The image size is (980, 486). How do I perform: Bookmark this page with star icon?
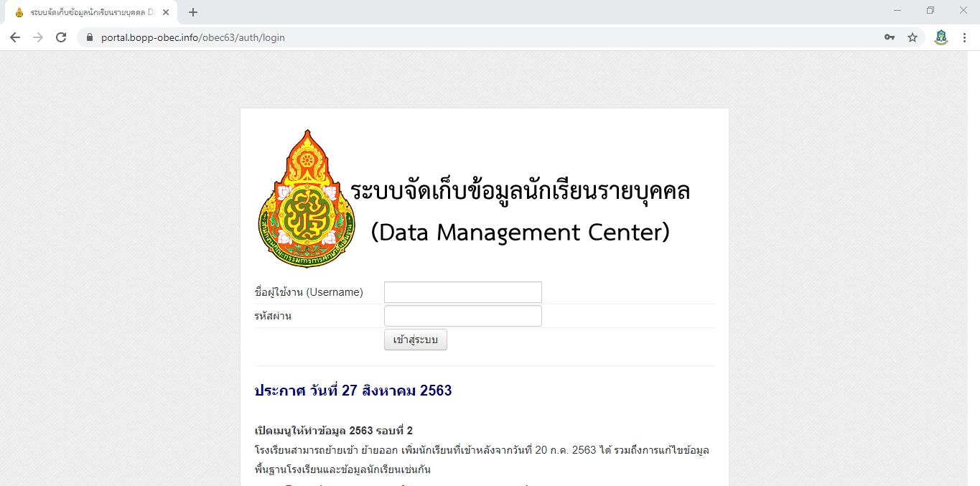[913, 37]
